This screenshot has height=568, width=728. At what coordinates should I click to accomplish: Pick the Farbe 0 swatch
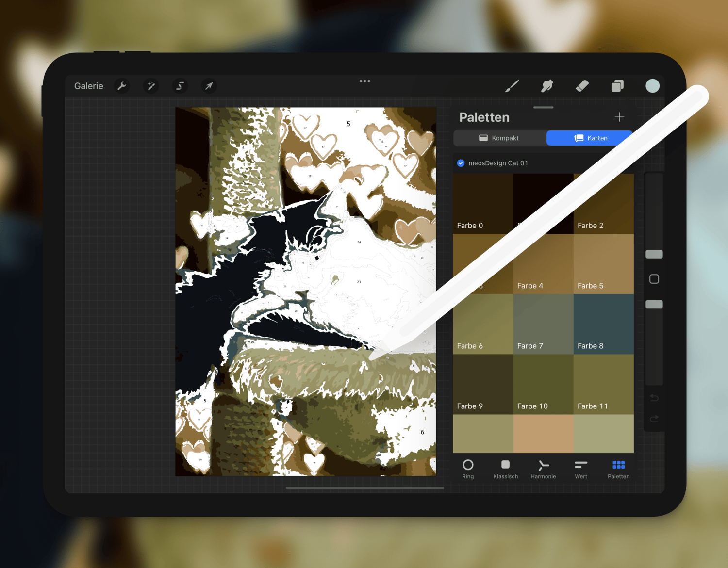point(483,204)
